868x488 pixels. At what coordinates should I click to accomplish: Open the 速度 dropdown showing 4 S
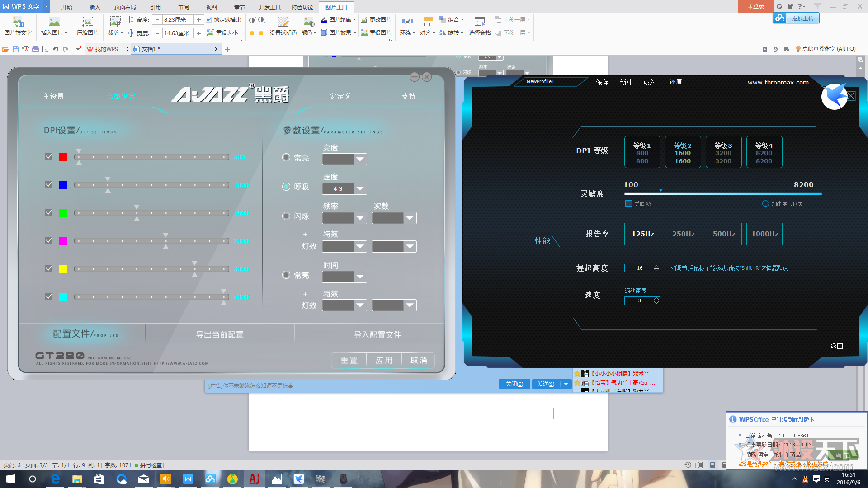point(344,188)
